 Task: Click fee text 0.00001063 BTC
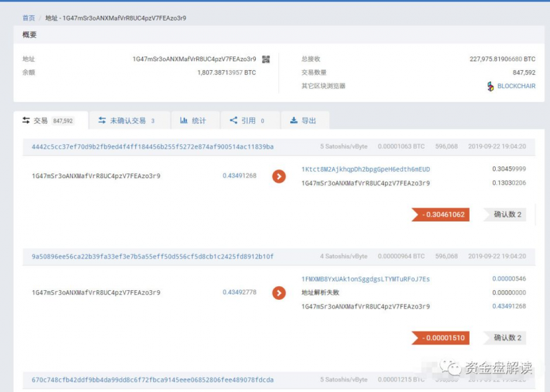click(x=401, y=146)
